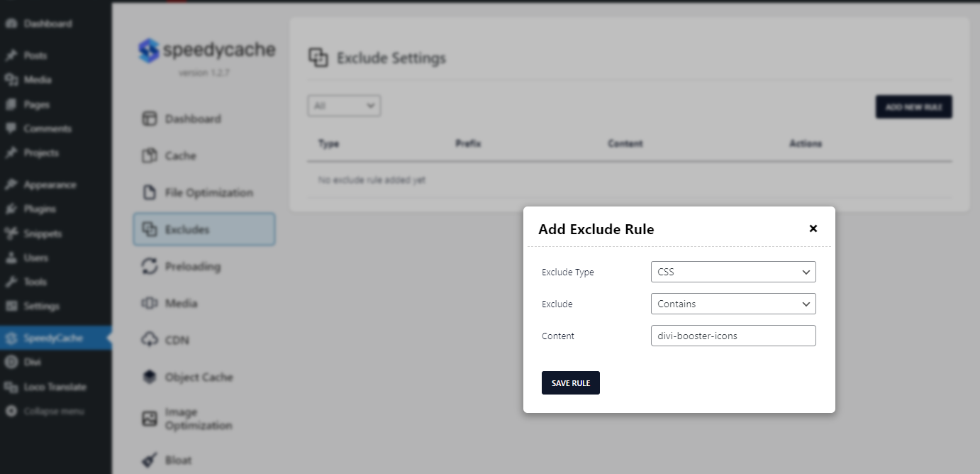Click the Plugins plug icon
This screenshot has height=474, width=980.
click(11, 209)
